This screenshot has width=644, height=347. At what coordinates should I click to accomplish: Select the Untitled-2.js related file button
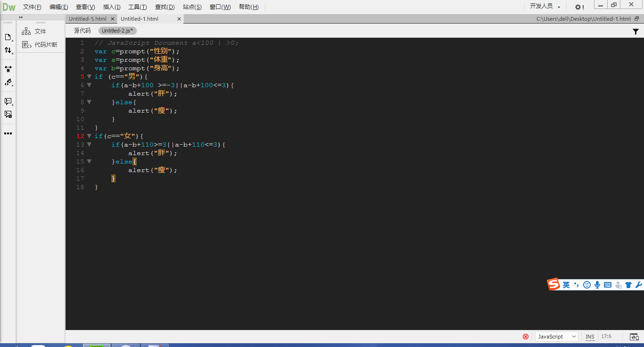118,31
